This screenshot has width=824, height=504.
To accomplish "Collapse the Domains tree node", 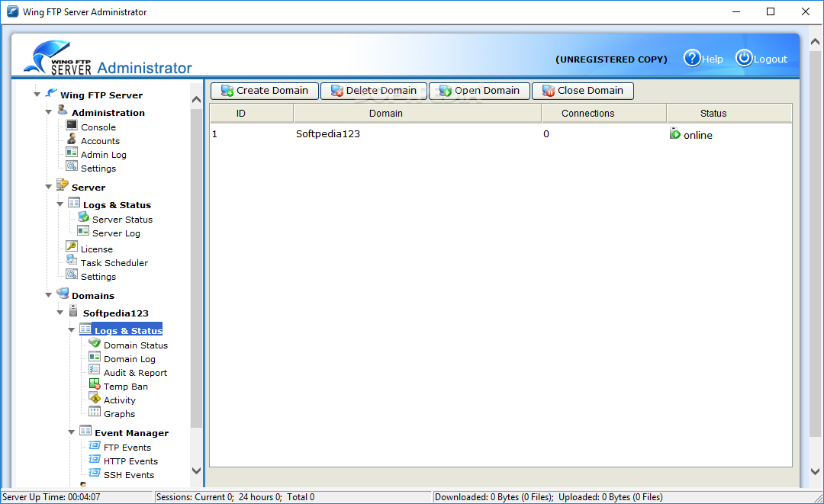I will click(x=48, y=294).
